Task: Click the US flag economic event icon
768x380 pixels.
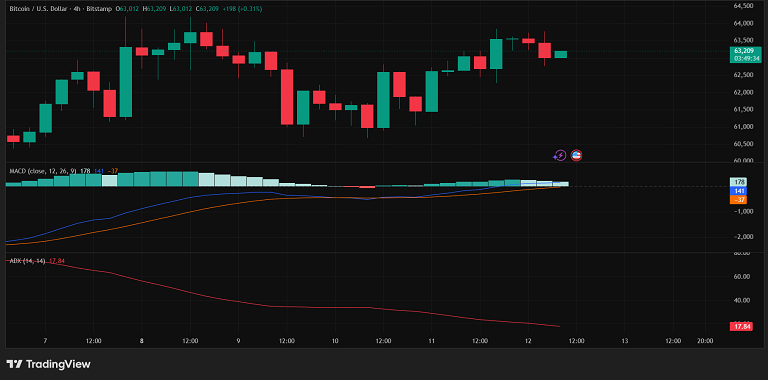Action: 576,156
